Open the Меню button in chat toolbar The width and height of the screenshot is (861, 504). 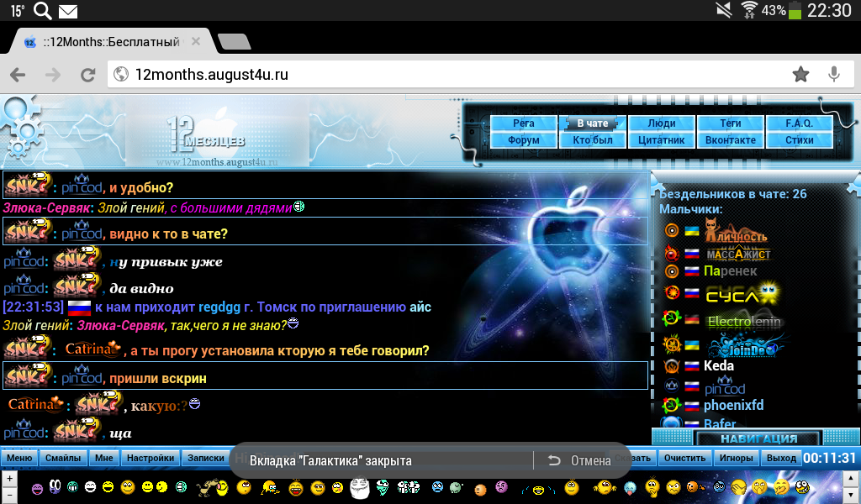(20, 458)
